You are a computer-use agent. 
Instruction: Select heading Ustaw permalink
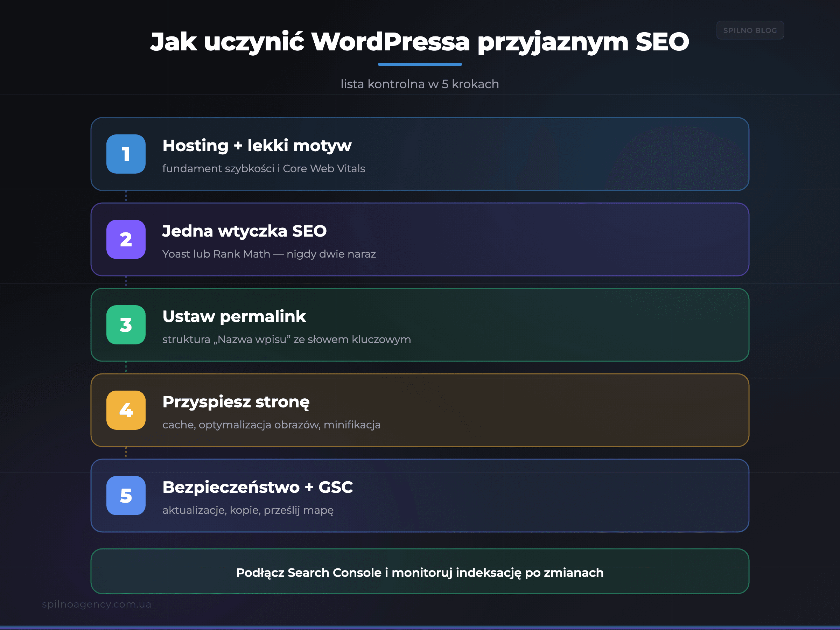point(234,317)
